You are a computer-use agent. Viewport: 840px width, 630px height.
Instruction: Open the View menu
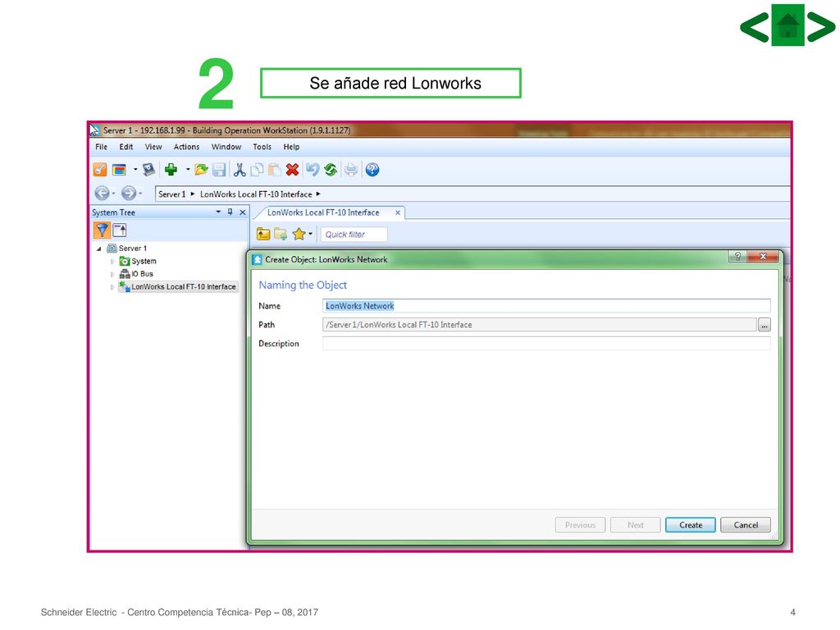(x=153, y=147)
